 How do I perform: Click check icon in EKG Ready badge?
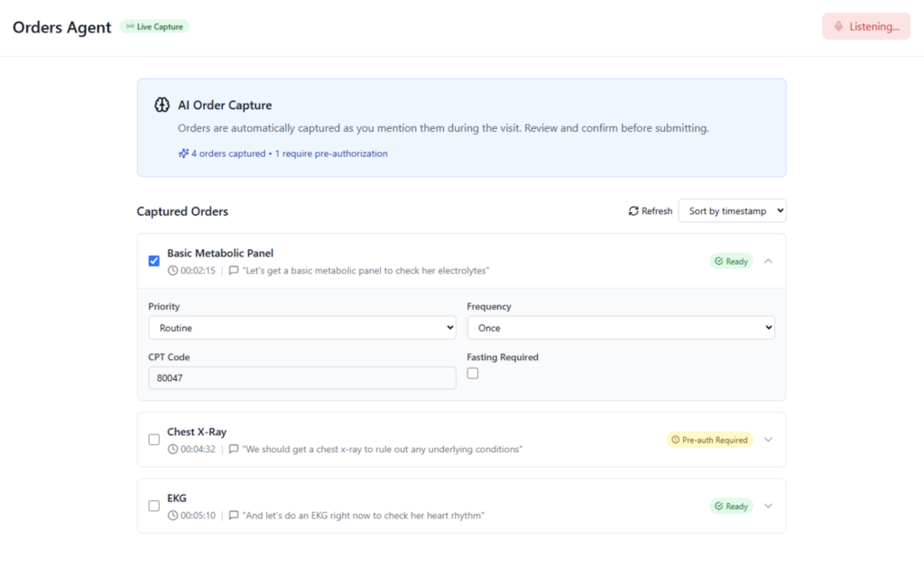pos(719,507)
